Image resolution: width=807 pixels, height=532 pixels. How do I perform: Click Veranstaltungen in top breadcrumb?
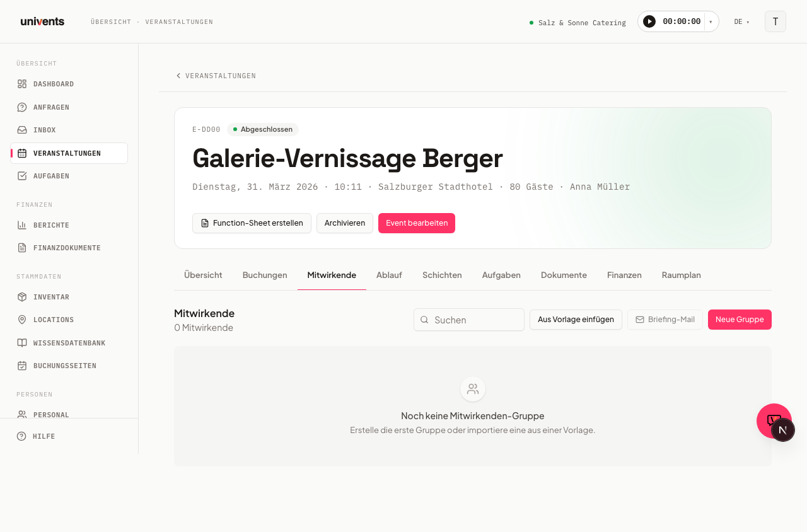(179, 22)
